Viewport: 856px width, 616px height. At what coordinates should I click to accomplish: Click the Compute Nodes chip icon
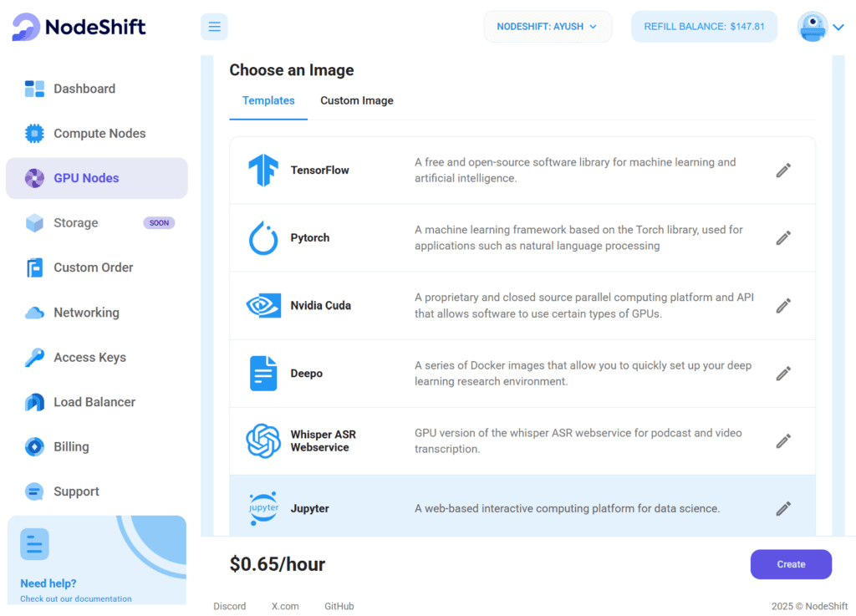click(34, 133)
